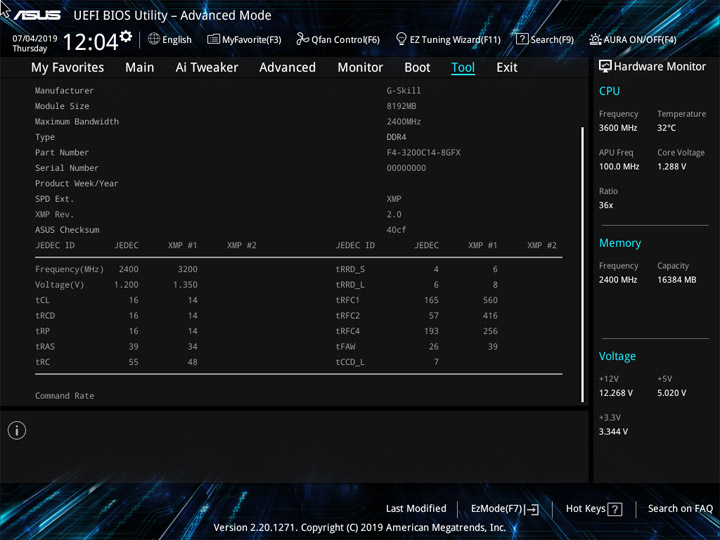Select the Tool tab
The height and width of the screenshot is (540, 720).
[x=463, y=68]
